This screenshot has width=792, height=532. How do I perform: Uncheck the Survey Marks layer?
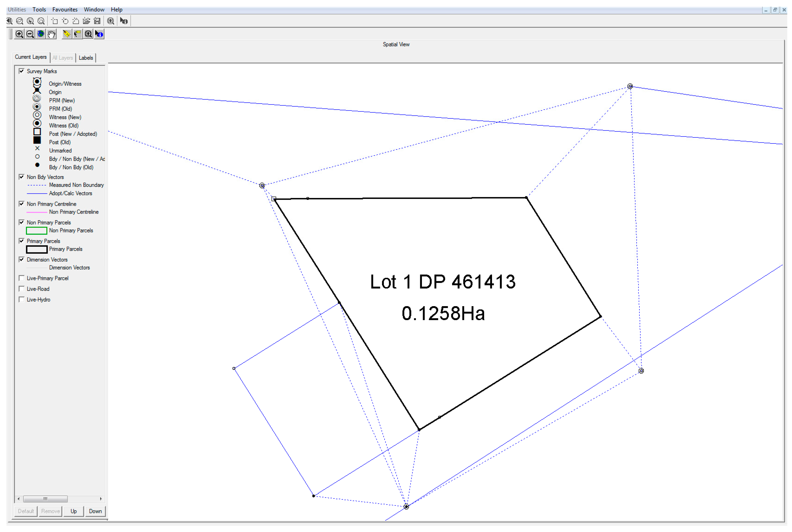pyautogui.click(x=22, y=71)
